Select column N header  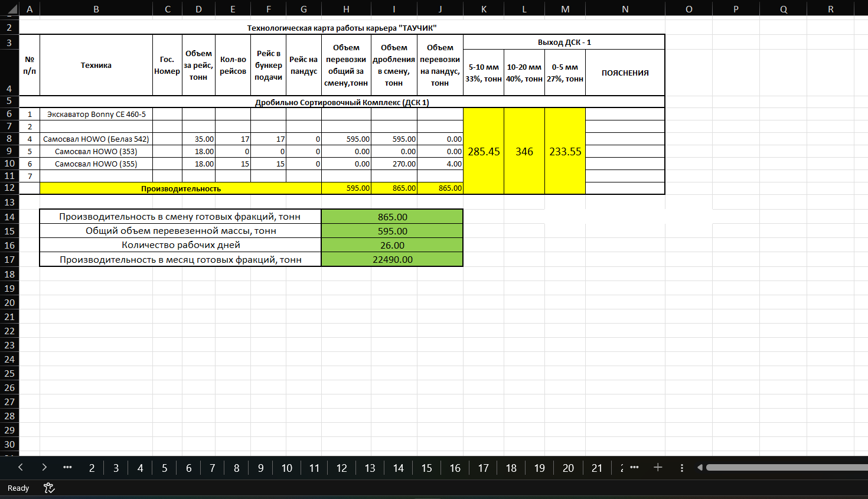(x=625, y=9)
